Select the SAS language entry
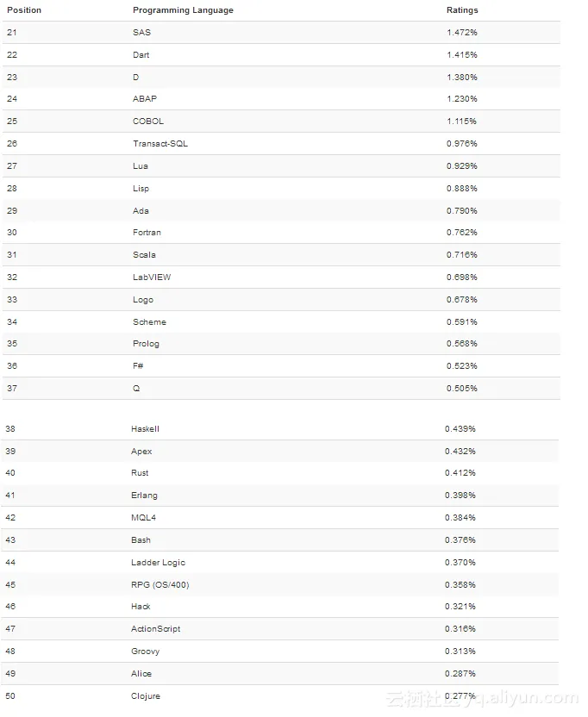Viewport: 588px width, 717px height. click(141, 33)
